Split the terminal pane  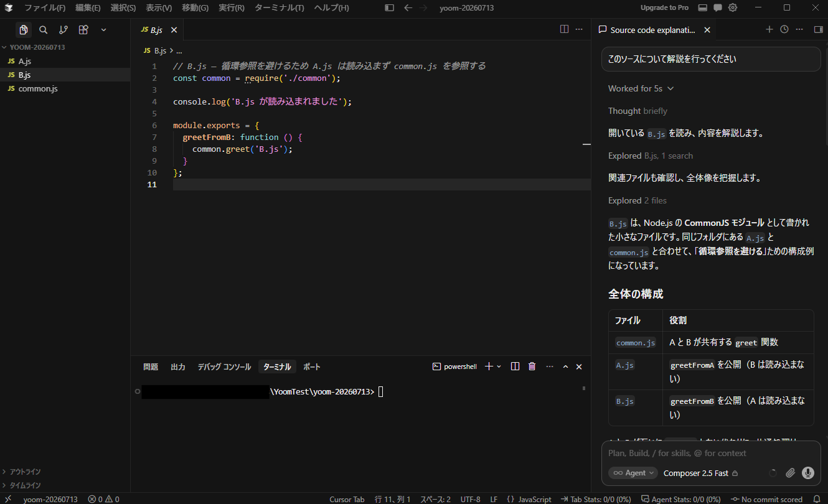[x=515, y=366]
